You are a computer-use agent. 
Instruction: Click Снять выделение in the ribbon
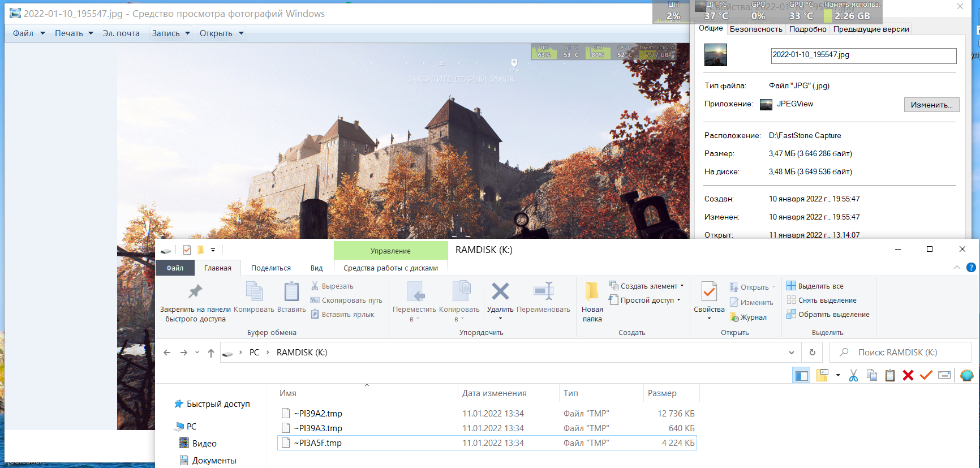(x=822, y=300)
